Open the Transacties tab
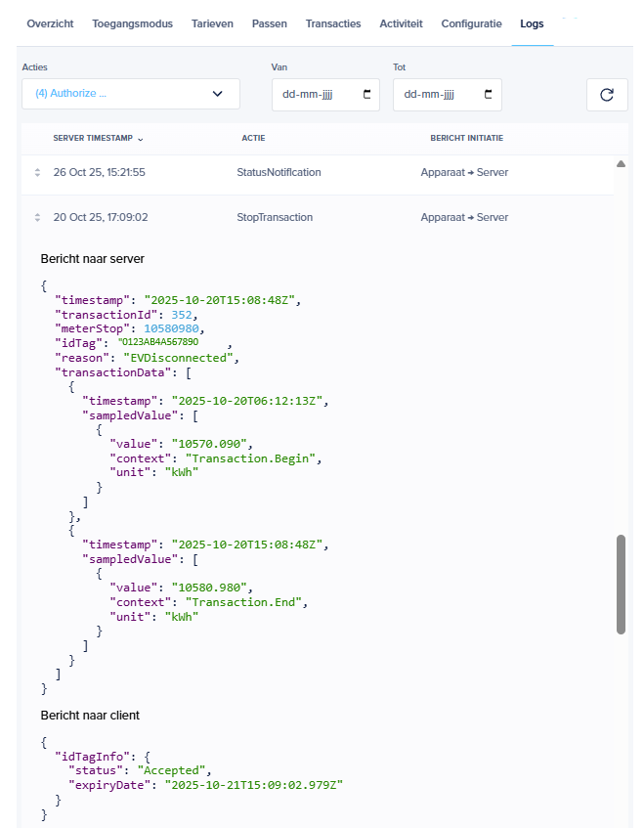The width and height of the screenshot is (644, 828). tap(332, 23)
